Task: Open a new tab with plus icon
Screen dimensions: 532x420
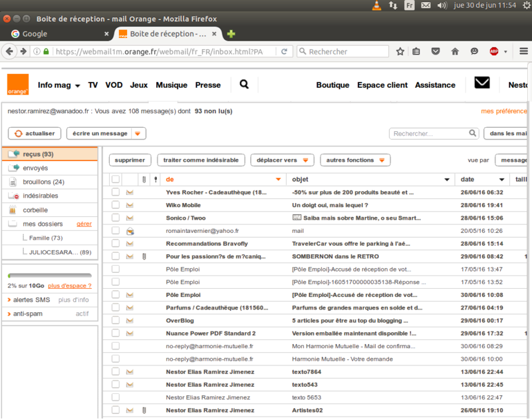Action: tap(231, 34)
